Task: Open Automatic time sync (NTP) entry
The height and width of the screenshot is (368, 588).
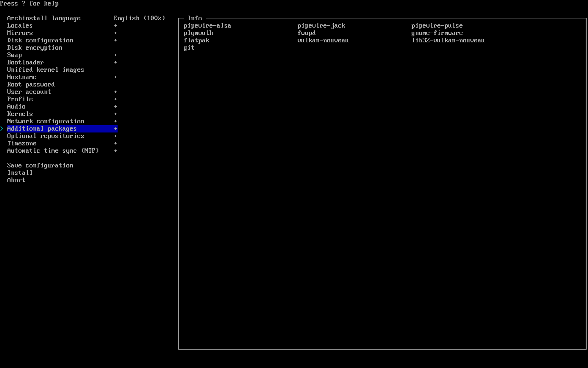Action: click(53, 151)
